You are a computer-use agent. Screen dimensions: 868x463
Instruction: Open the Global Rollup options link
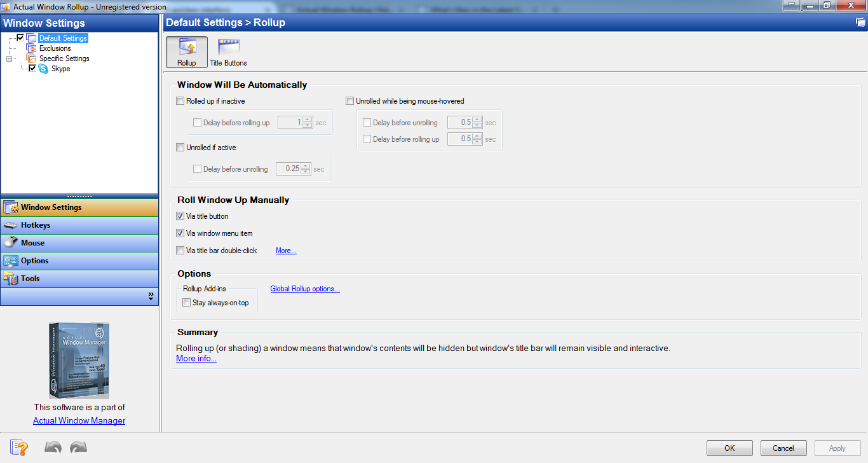[x=305, y=288]
